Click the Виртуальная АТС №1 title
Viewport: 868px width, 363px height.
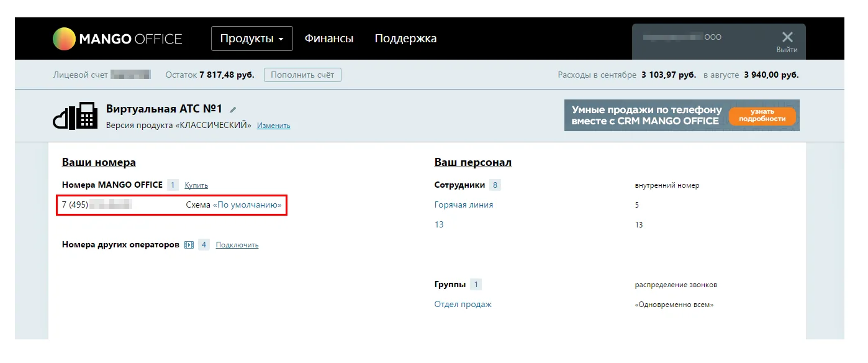point(164,109)
